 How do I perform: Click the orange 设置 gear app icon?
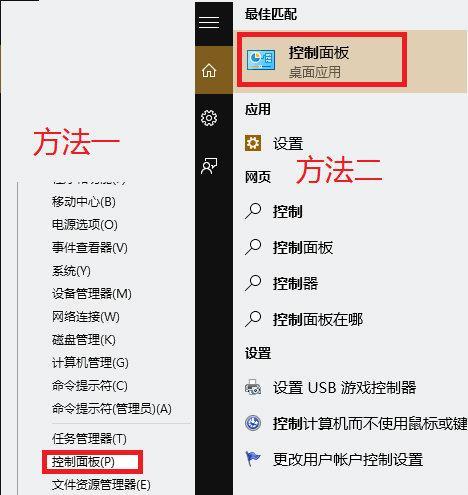[253, 143]
